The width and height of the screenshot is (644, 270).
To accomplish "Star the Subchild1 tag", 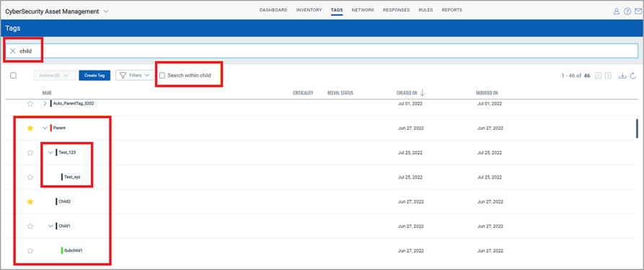I will [x=30, y=251].
